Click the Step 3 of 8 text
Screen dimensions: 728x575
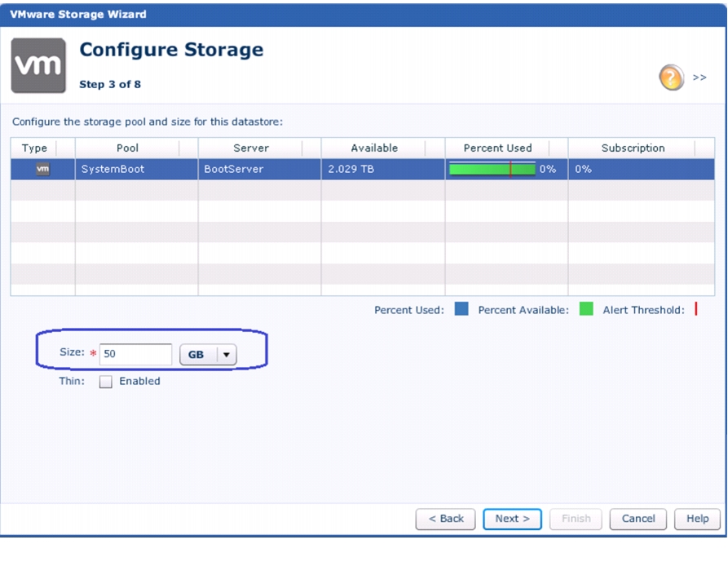[110, 85]
